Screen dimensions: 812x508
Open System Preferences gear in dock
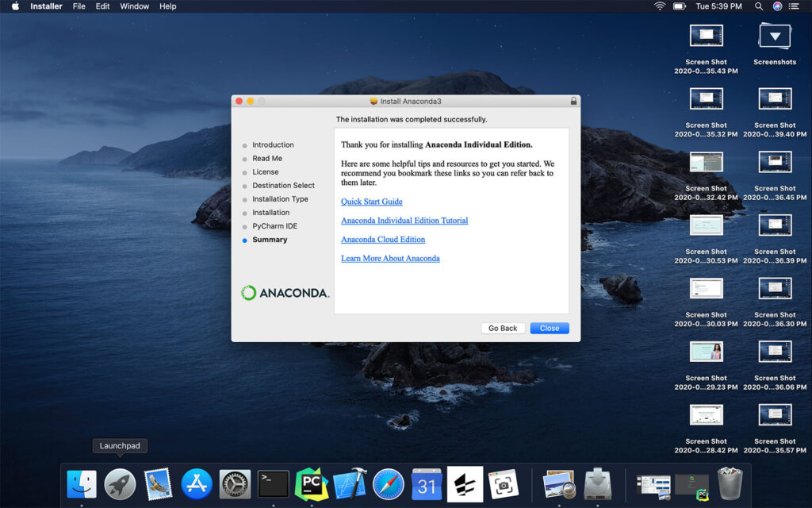click(x=235, y=484)
